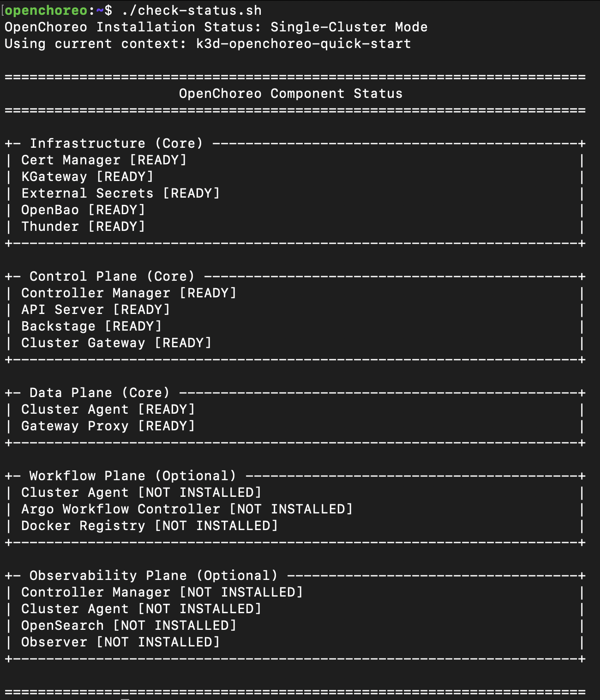This screenshot has height=700, width=600.
Task: Click the Workflow Plane (Optional) header
Action: coord(132,476)
